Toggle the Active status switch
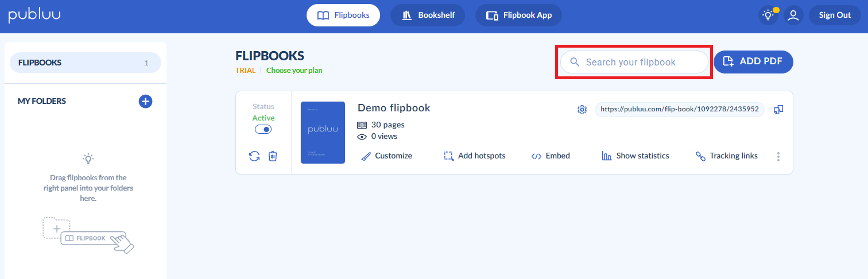Viewport: 868px width, 279px height. tap(263, 130)
